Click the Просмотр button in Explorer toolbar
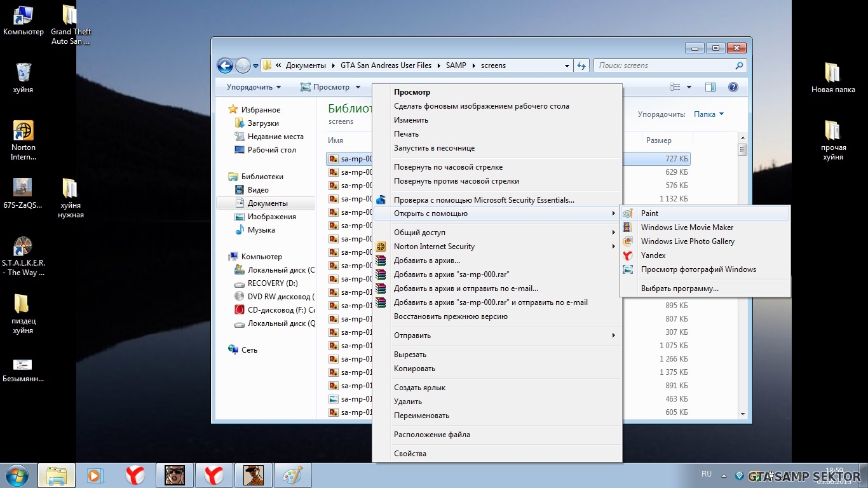The width and height of the screenshot is (868, 488). point(325,87)
